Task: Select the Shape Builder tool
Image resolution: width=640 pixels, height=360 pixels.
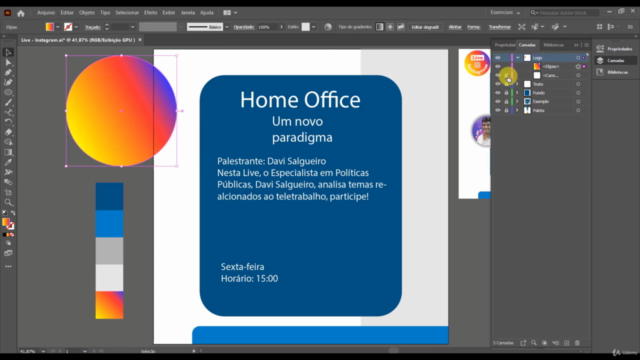Action: [x=8, y=142]
